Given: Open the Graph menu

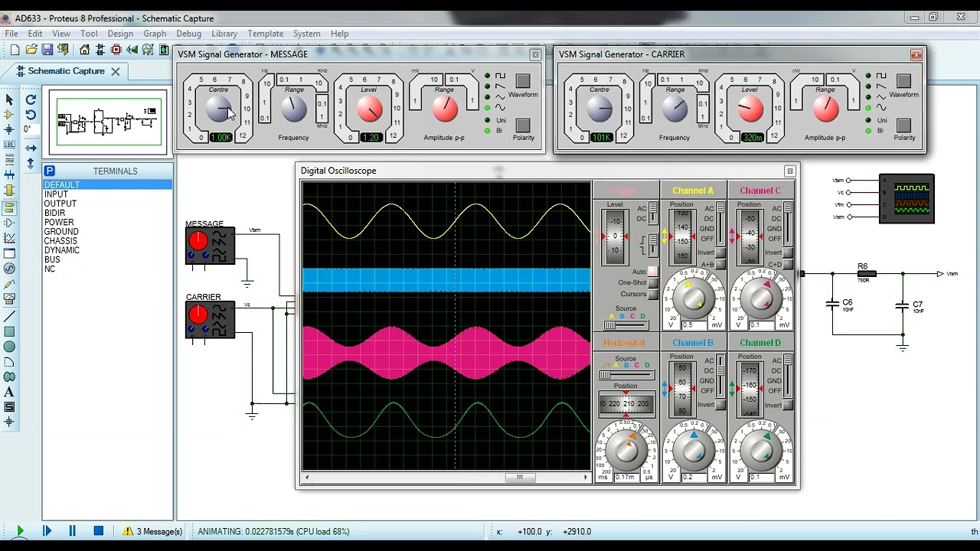Looking at the screenshot, I should [155, 34].
